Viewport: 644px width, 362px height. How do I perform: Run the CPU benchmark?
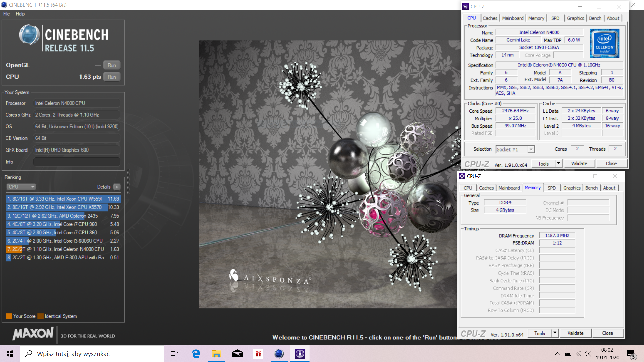point(112,77)
